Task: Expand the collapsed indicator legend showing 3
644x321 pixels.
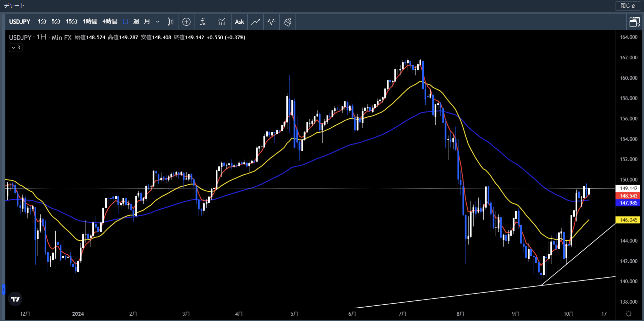Action: 16,48
